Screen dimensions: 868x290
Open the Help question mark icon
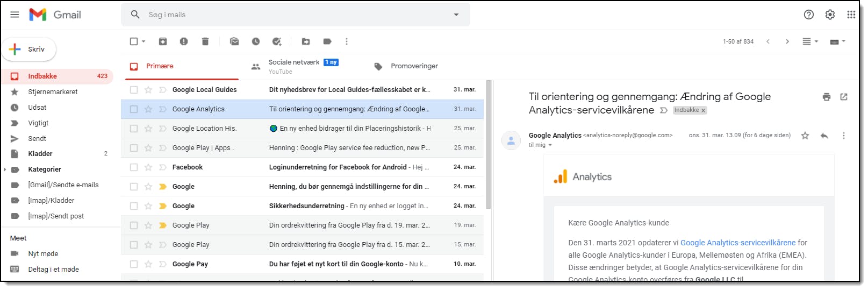pos(809,15)
